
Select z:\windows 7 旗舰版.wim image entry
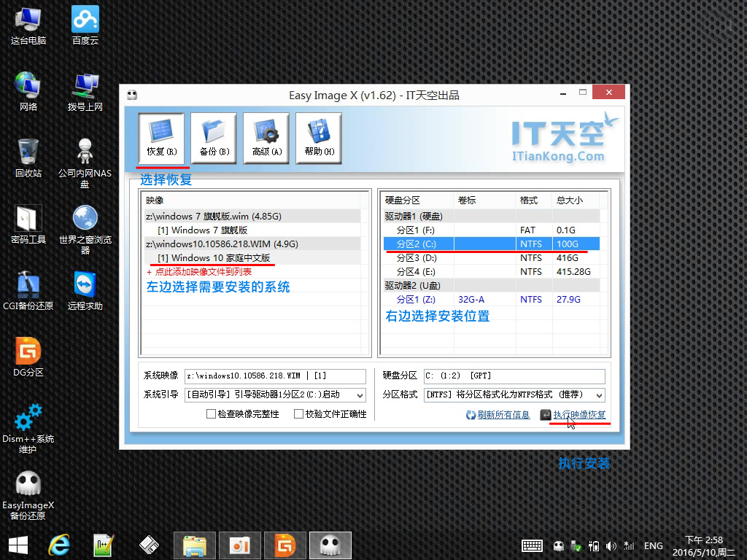click(x=252, y=216)
